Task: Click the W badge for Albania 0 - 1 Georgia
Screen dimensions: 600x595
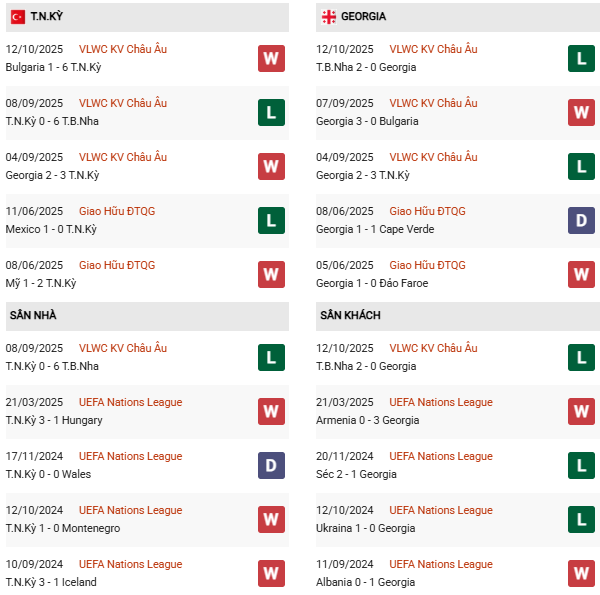Action: [x=581, y=573]
